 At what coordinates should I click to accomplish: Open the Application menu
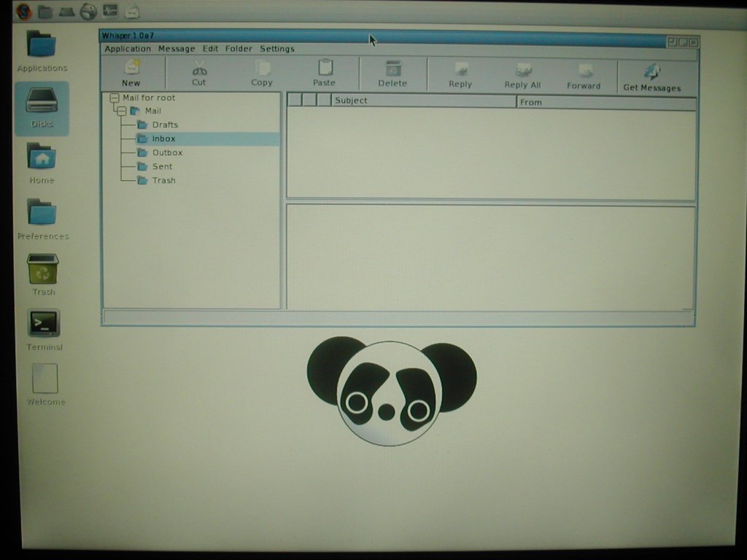coord(128,49)
